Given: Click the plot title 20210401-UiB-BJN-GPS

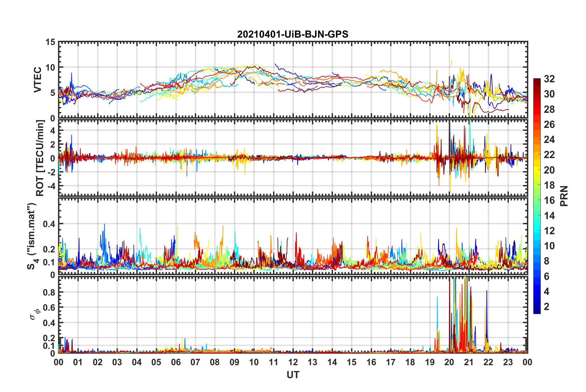Looking at the screenshot, I should point(293,34).
